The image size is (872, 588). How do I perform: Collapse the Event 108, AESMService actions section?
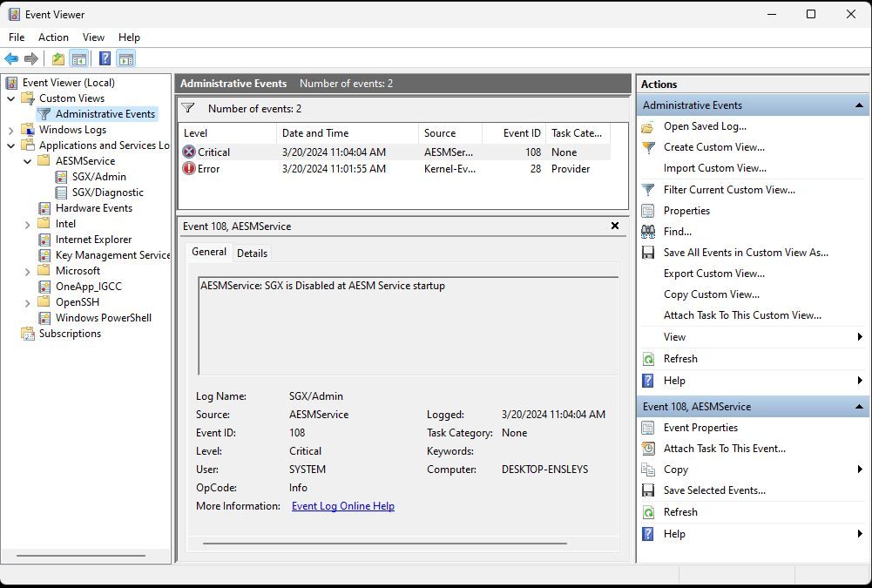(x=859, y=407)
